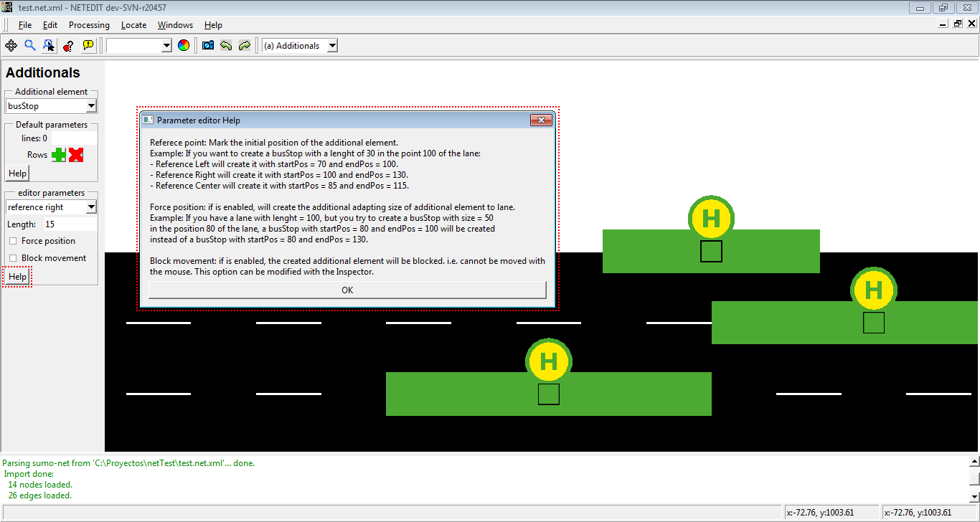Click the recenter view icon
This screenshot has width=980, height=522.
pyautogui.click(x=11, y=45)
